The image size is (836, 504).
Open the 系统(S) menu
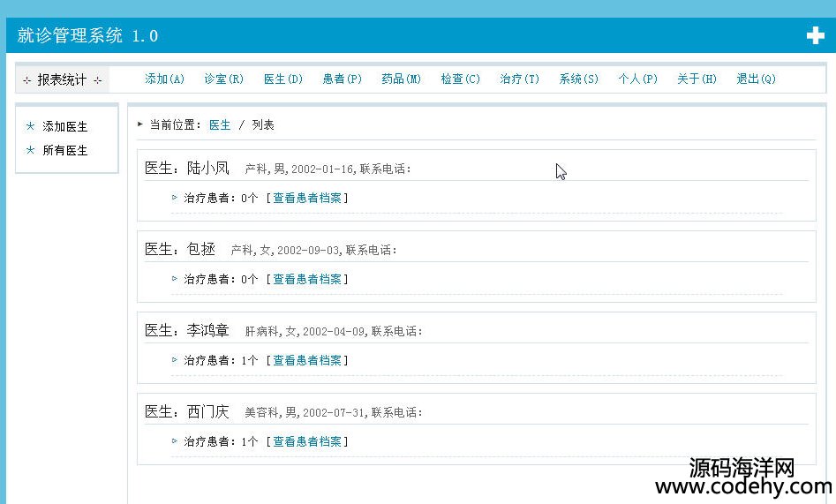click(579, 79)
